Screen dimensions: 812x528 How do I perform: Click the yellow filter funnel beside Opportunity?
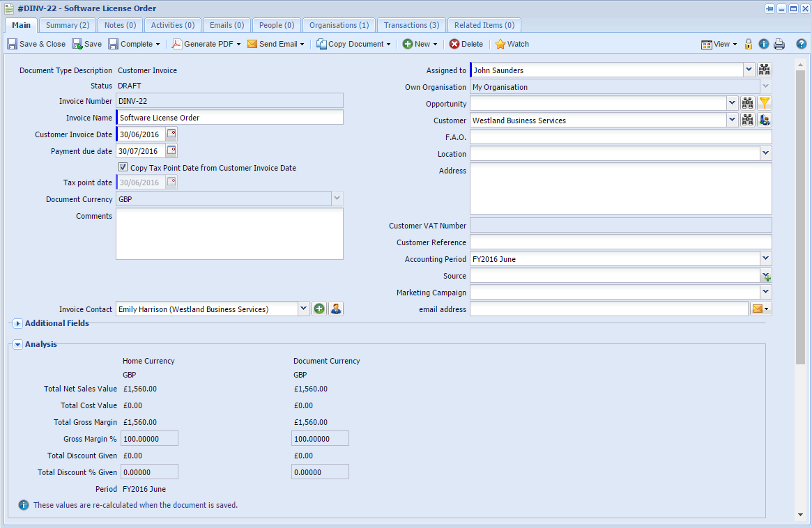(x=765, y=104)
